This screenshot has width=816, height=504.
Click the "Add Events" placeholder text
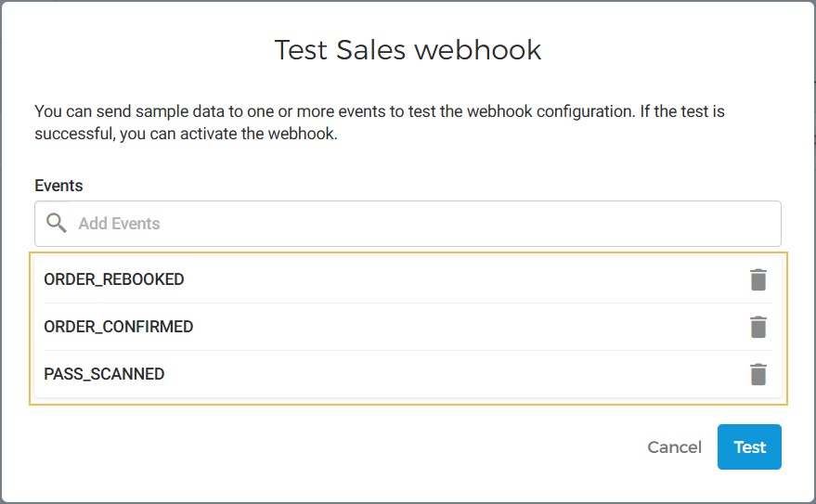point(119,224)
